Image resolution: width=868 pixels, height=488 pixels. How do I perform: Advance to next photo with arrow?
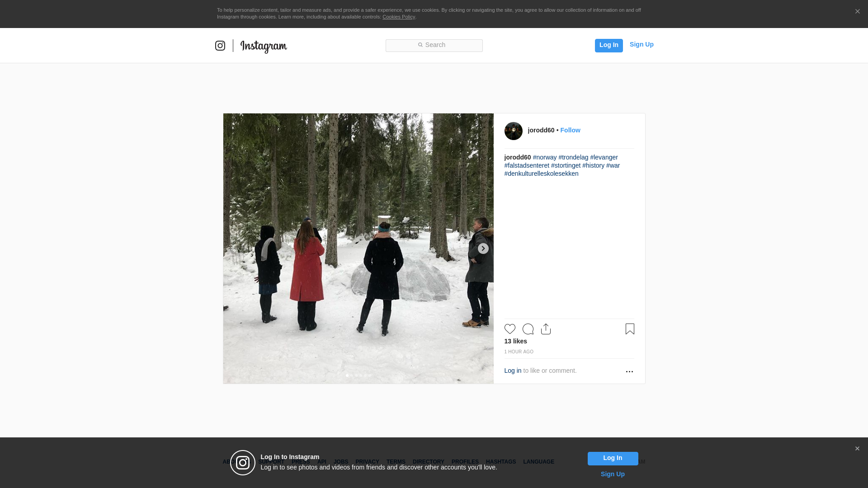[x=483, y=249]
